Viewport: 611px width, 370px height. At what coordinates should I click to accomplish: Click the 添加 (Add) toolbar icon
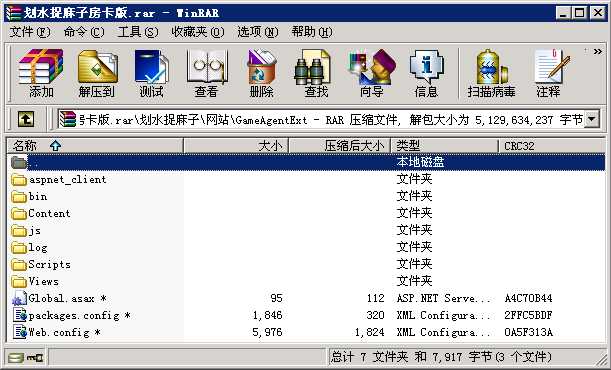tap(41, 73)
